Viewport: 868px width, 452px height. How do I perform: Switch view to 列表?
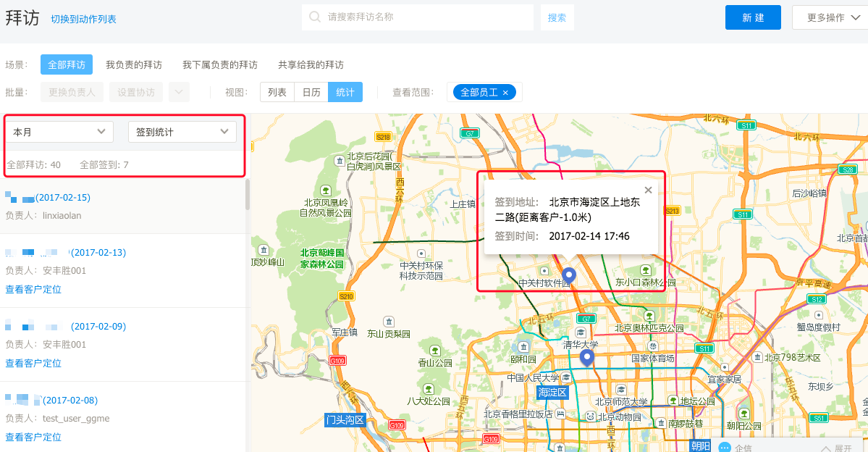point(277,92)
